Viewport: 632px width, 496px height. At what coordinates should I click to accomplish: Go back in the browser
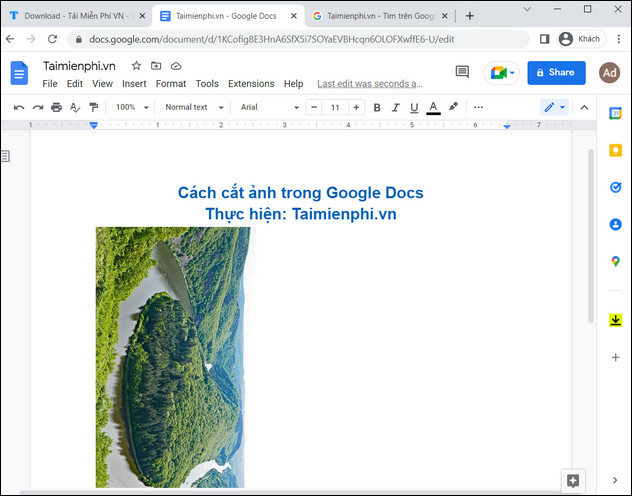[x=10, y=39]
